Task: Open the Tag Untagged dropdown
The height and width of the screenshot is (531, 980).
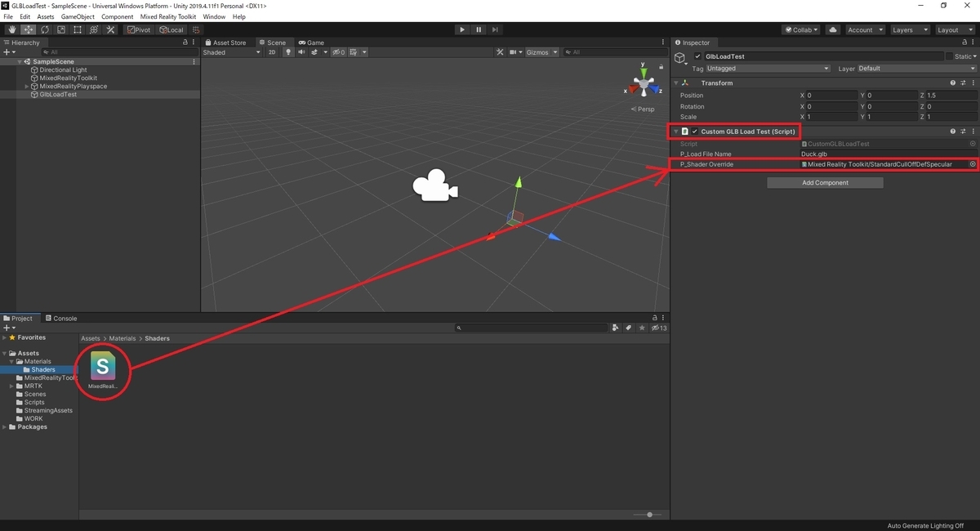Action: tap(768, 69)
